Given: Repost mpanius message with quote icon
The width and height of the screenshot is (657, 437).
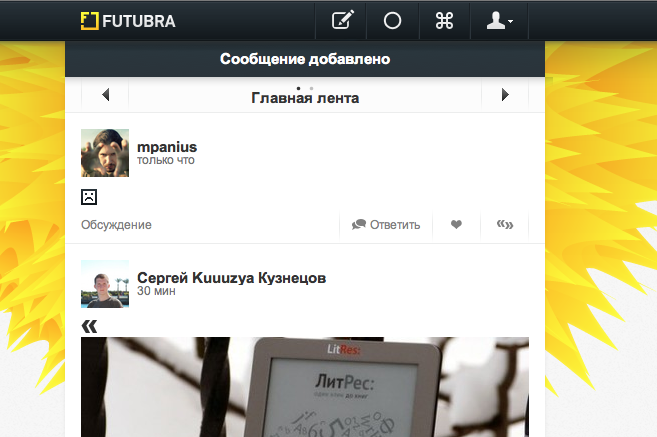Looking at the screenshot, I should (505, 225).
